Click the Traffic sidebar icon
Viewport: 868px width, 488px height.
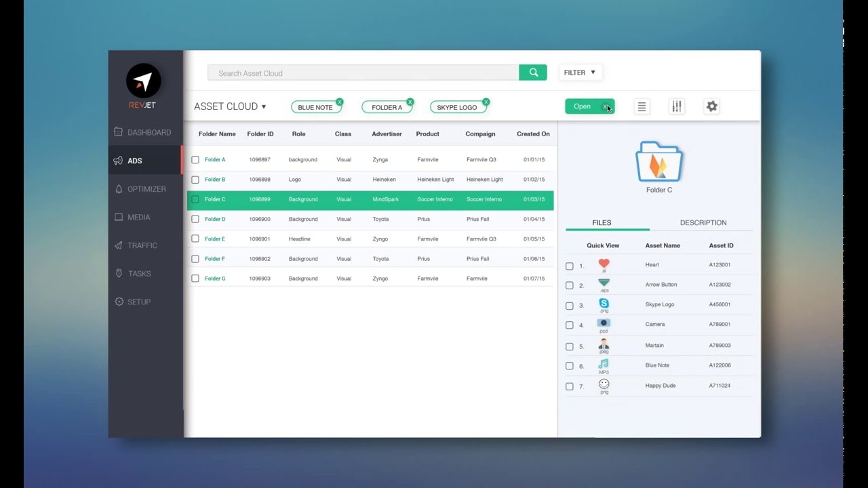(x=119, y=245)
